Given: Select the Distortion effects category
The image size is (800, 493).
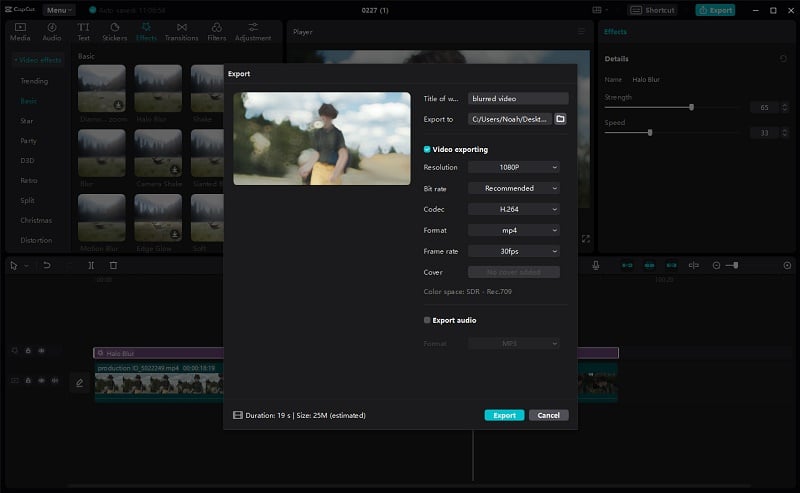Looking at the screenshot, I should [36, 240].
